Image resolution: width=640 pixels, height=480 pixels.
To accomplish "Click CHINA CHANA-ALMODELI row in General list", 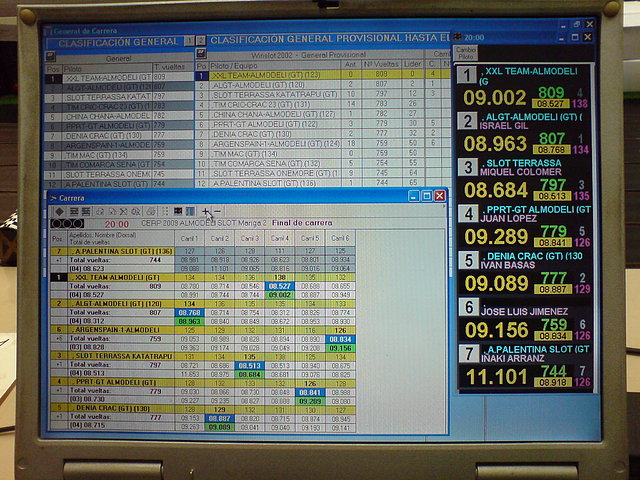I will click(118, 116).
